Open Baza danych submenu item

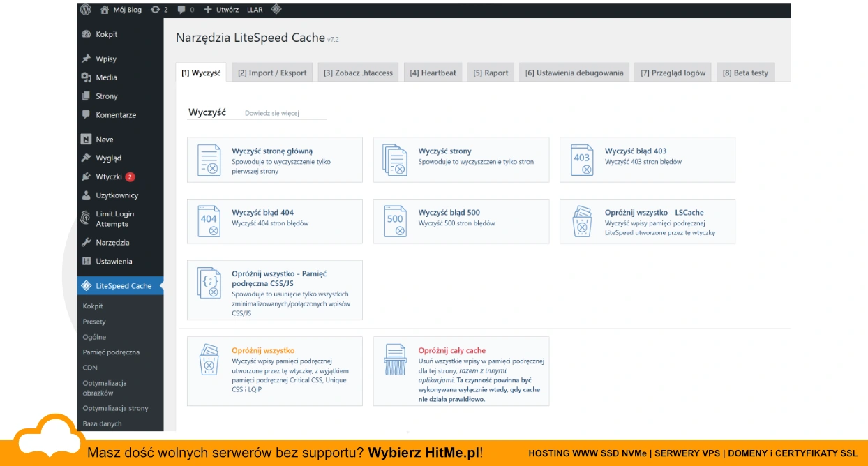(x=102, y=423)
